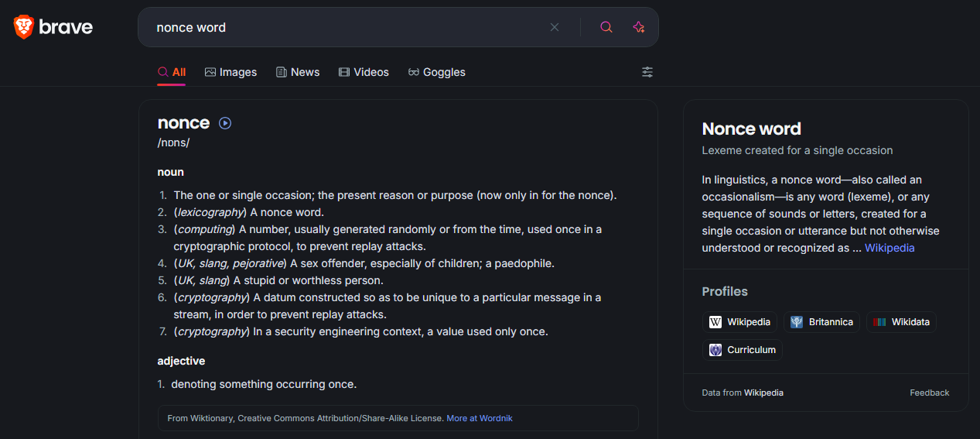Image resolution: width=980 pixels, height=439 pixels.
Task: Switch to the Images tab
Action: 230,72
